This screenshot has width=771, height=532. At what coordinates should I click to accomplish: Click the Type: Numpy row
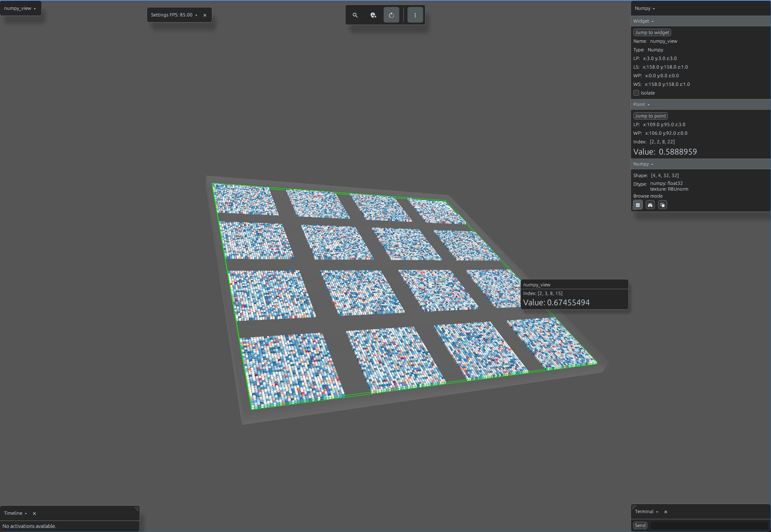coord(648,50)
